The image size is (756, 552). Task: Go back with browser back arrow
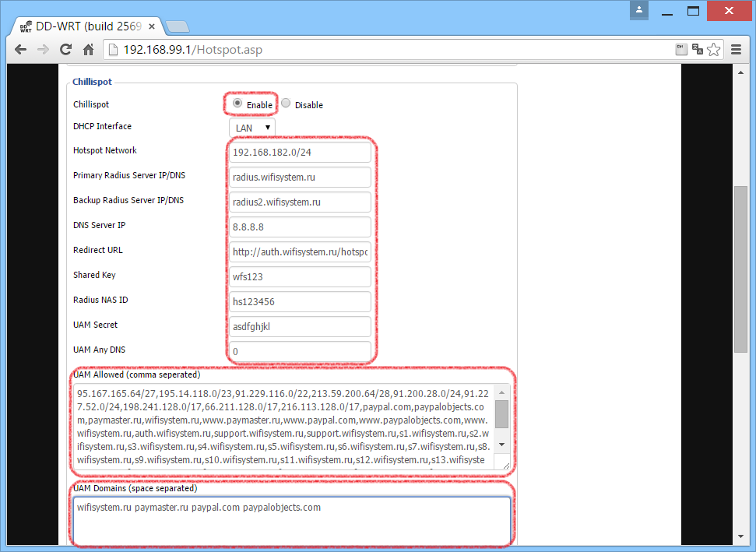click(20, 50)
